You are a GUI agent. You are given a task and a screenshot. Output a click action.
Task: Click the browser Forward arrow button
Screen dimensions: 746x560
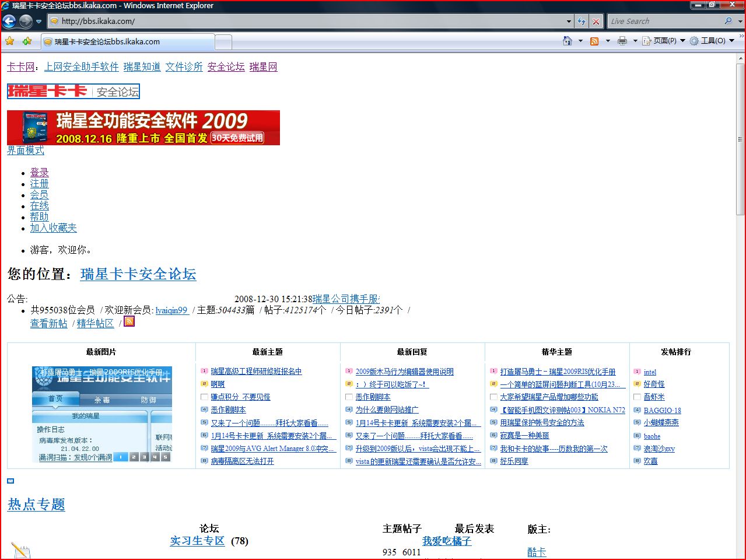26,22
